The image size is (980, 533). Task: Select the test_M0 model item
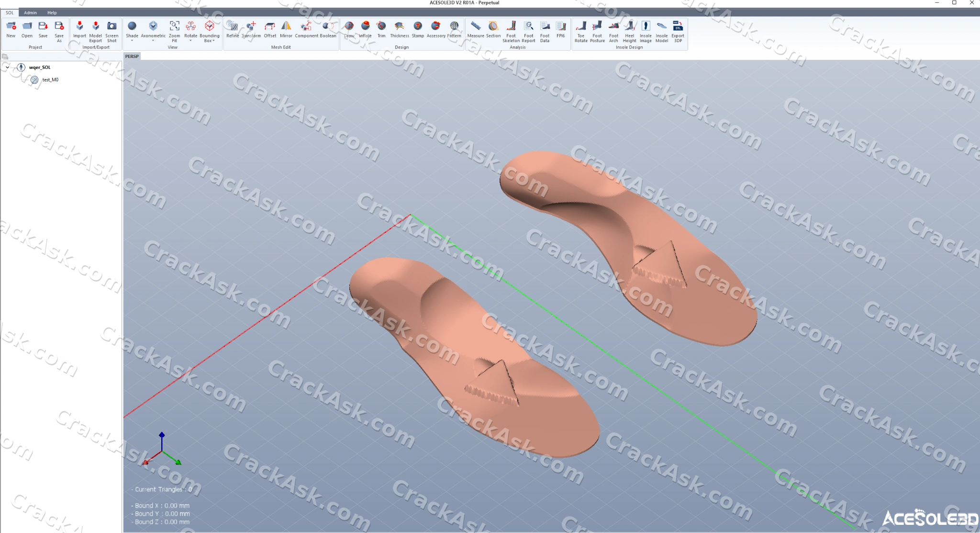pyautogui.click(x=50, y=80)
